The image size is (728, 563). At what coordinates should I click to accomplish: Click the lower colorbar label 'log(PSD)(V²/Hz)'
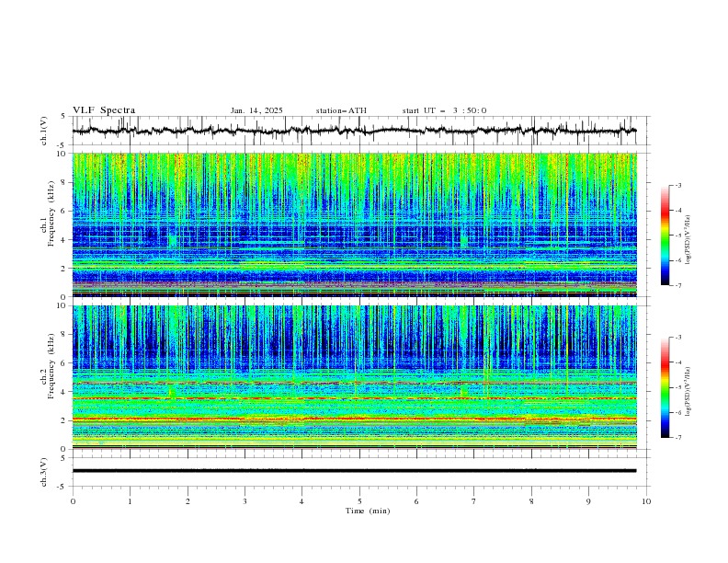click(688, 392)
